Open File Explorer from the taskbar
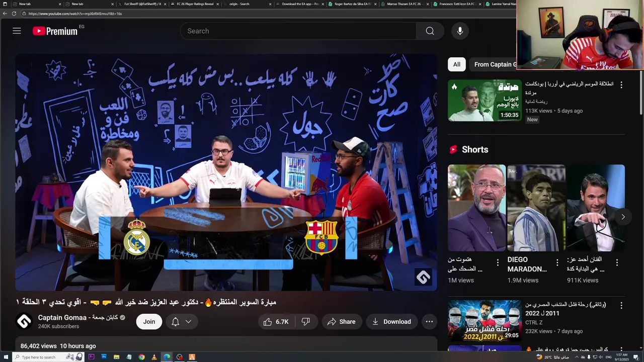 tap(116, 357)
